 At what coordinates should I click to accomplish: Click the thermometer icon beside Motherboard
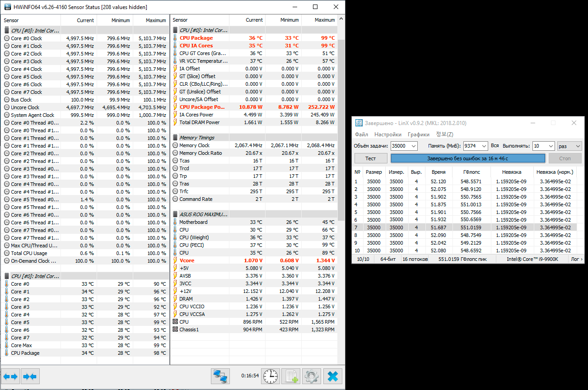(x=175, y=222)
